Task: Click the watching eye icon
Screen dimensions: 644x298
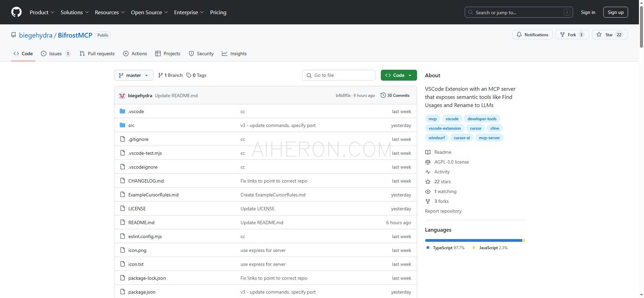Action: (428, 191)
